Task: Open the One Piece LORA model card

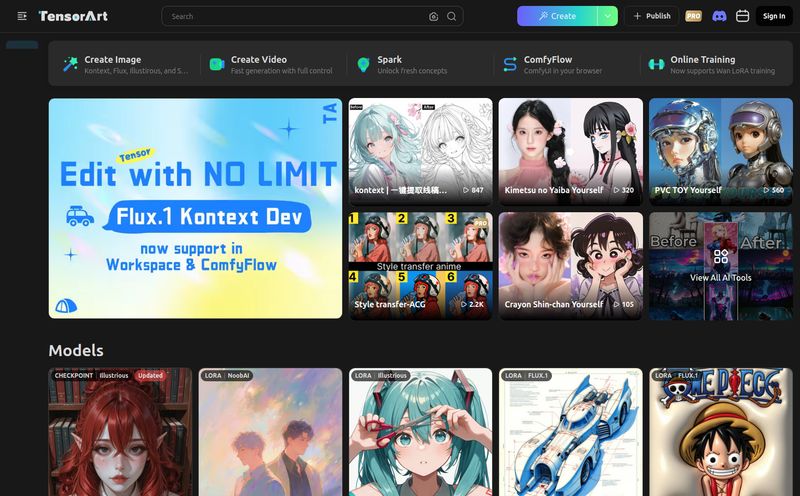Action: tap(721, 432)
